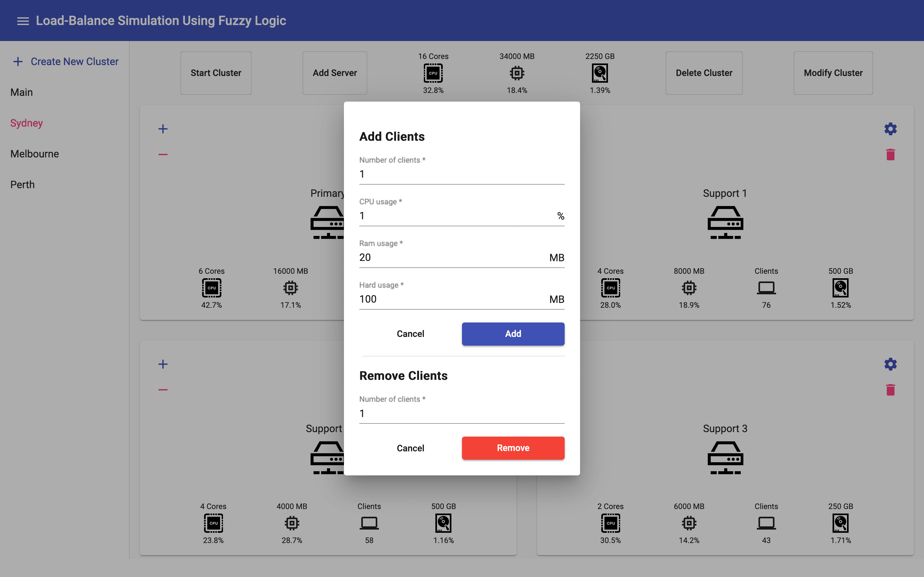The image size is (924, 577).
Task: Select the Perth cluster in sidebar
Action: point(22,185)
